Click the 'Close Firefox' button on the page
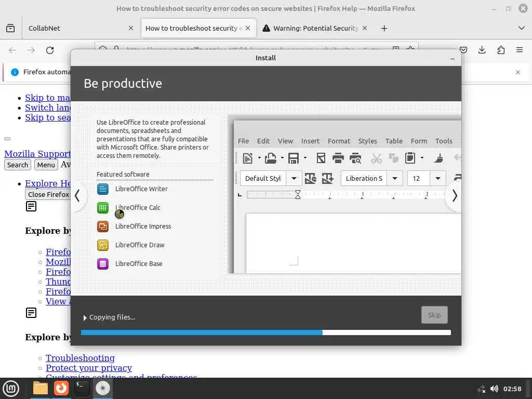 click(48, 194)
